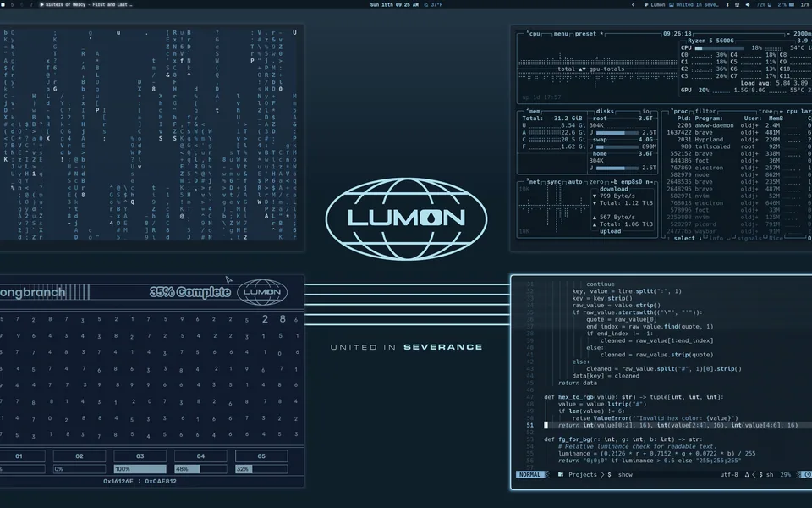The width and height of the screenshot is (812, 508).
Task: Cycle btop's preset option
Action: click(589, 34)
